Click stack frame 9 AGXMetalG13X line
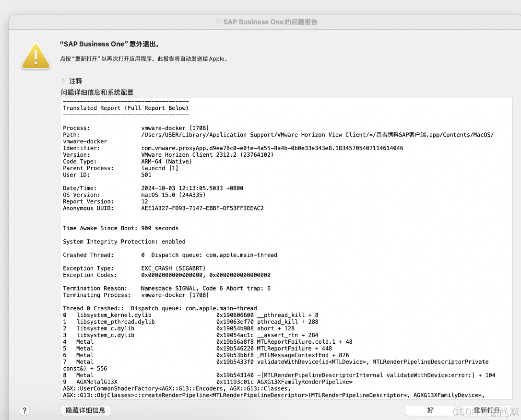Screen dimensions: 521x420 click(x=208, y=382)
